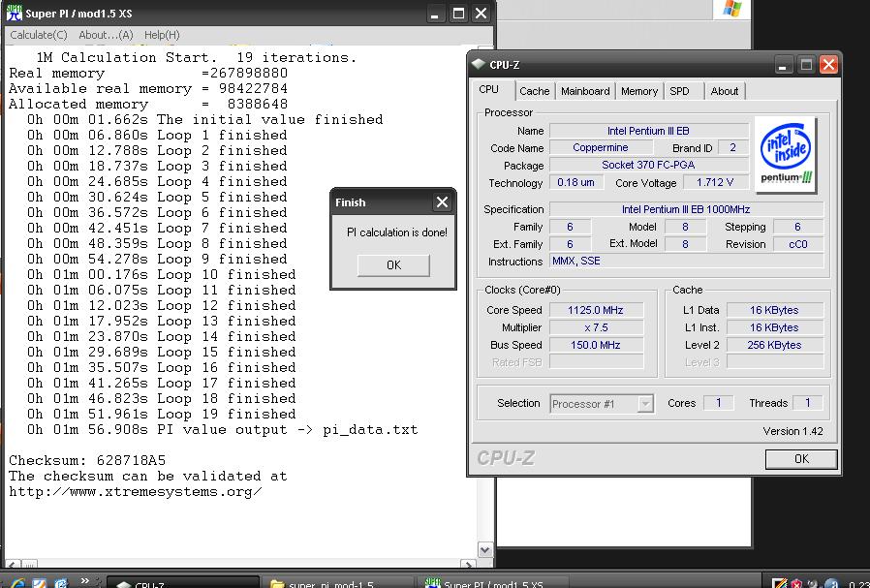Minimize the Super PI window
The height and width of the screenshot is (588, 870).
[x=434, y=14]
